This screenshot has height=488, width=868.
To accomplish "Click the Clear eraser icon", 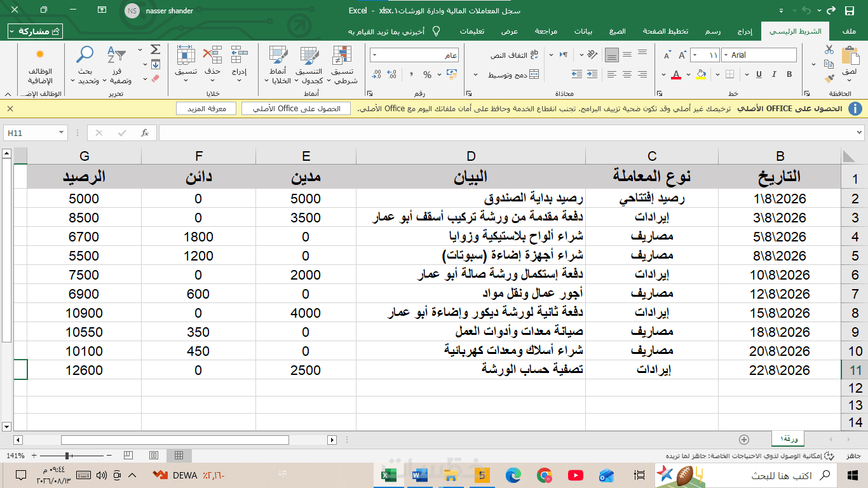I will click(155, 79).
